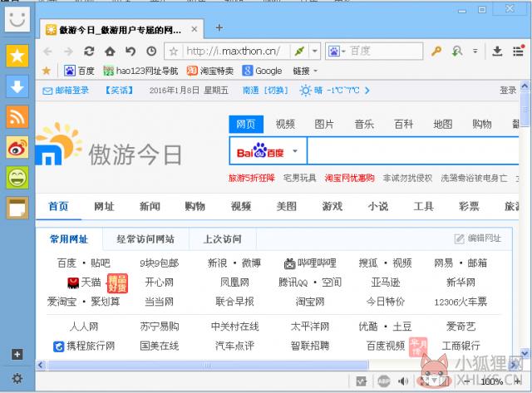This screenshot has width=532, height=393.
Task: Click the undo closed tab icon
Action: coord(131,52)
